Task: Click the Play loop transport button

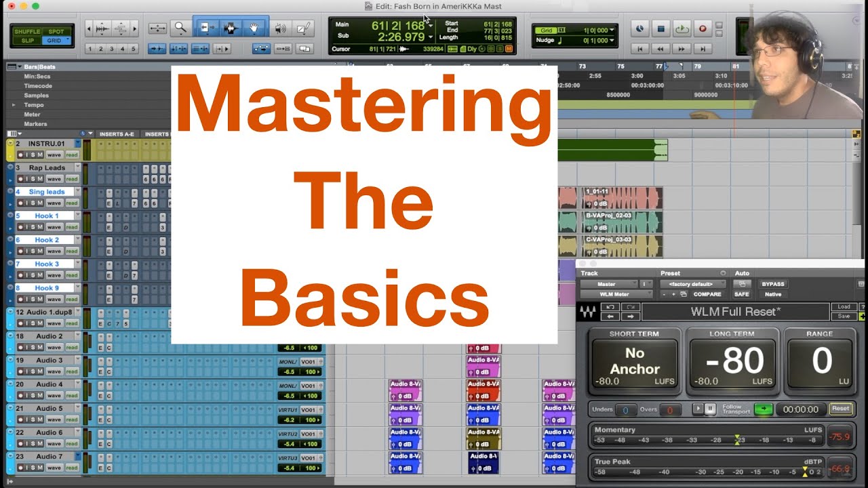Action: pos(682,28)
